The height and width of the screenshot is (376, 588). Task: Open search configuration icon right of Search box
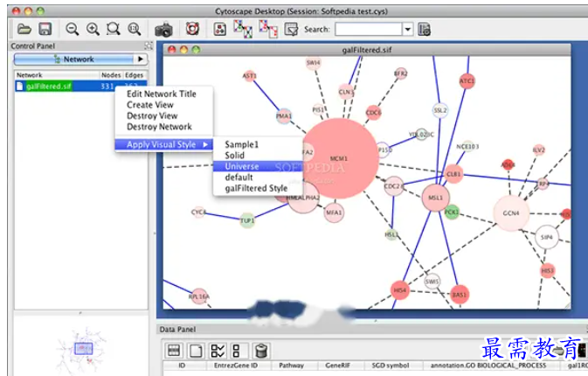424,29
